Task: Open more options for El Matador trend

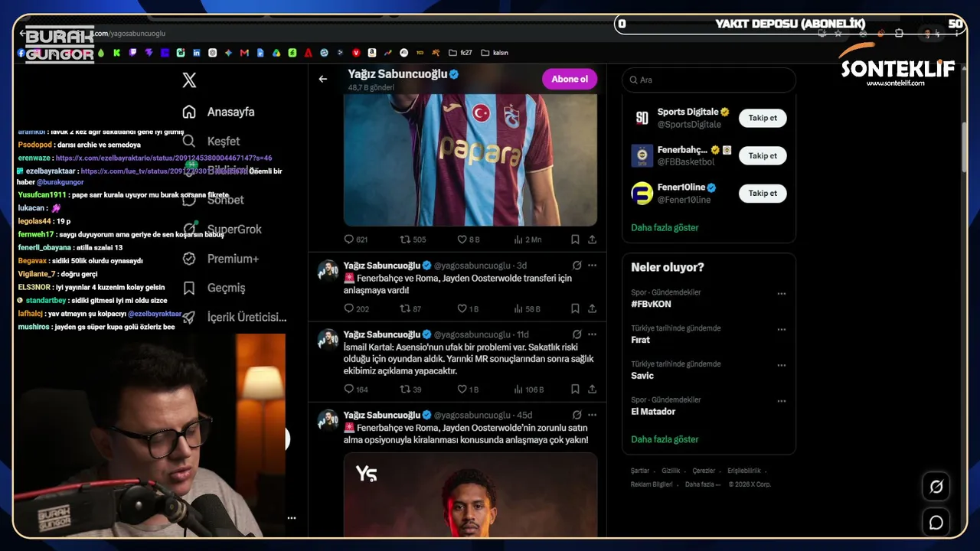Action: [781, 401]
